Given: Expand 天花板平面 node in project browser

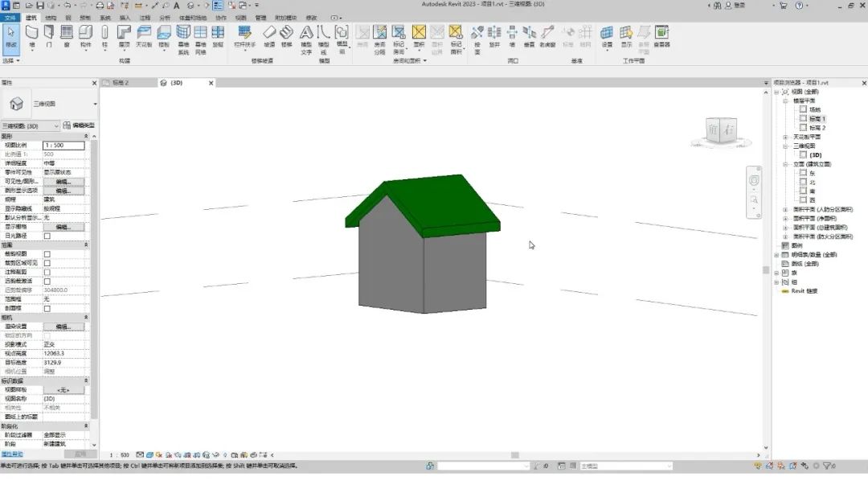Looking at the screenshot, I should [x=785, y=137].
